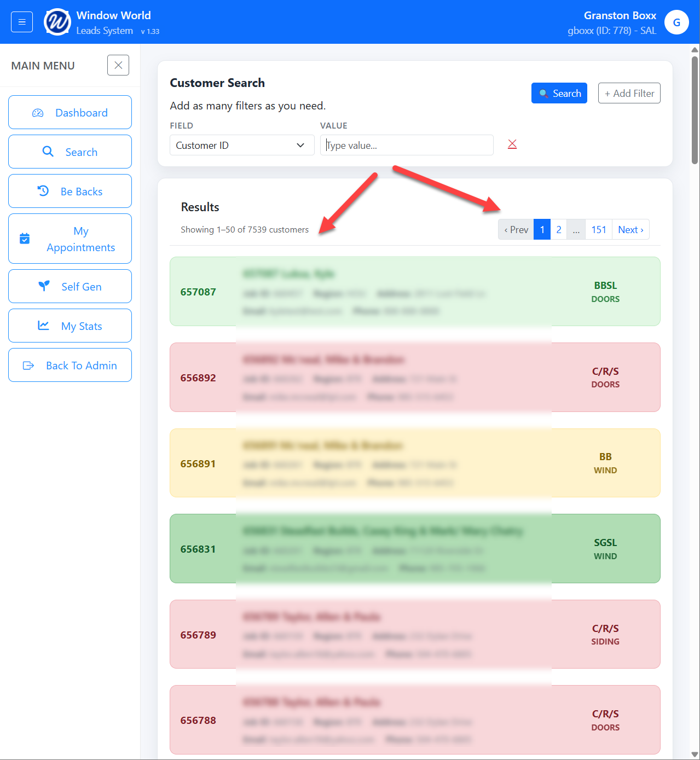
Task: Click the page vertical scrollbar thumb
Action: pos(695,109)
